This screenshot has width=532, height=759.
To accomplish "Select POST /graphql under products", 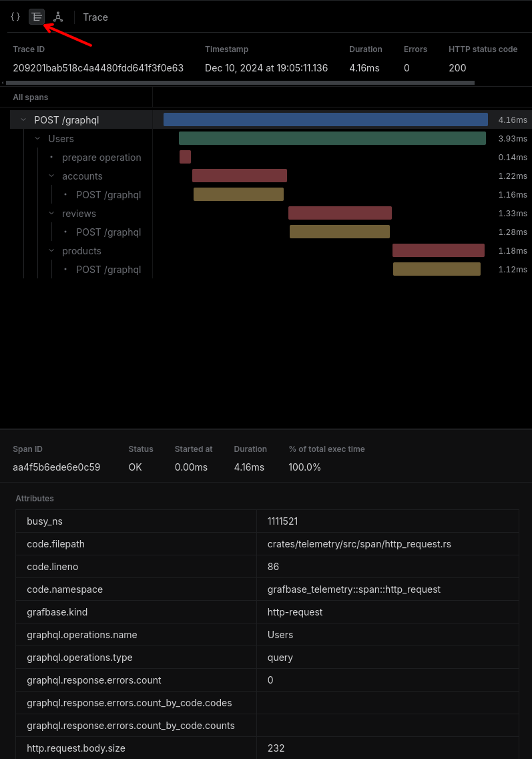I will tap(108, 270).
